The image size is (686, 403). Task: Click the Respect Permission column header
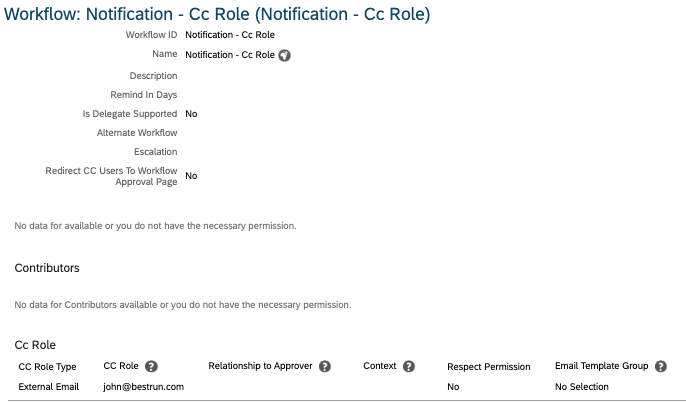[489, 367]
